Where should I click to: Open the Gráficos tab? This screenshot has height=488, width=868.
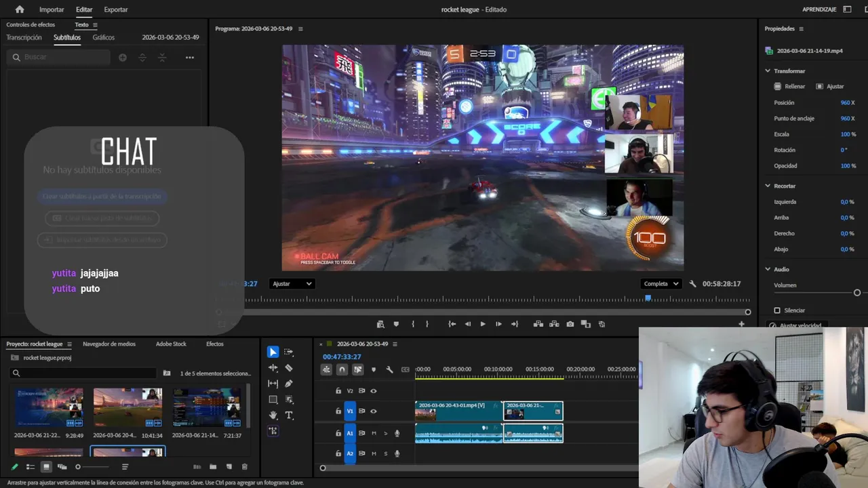tap(104, 37)
